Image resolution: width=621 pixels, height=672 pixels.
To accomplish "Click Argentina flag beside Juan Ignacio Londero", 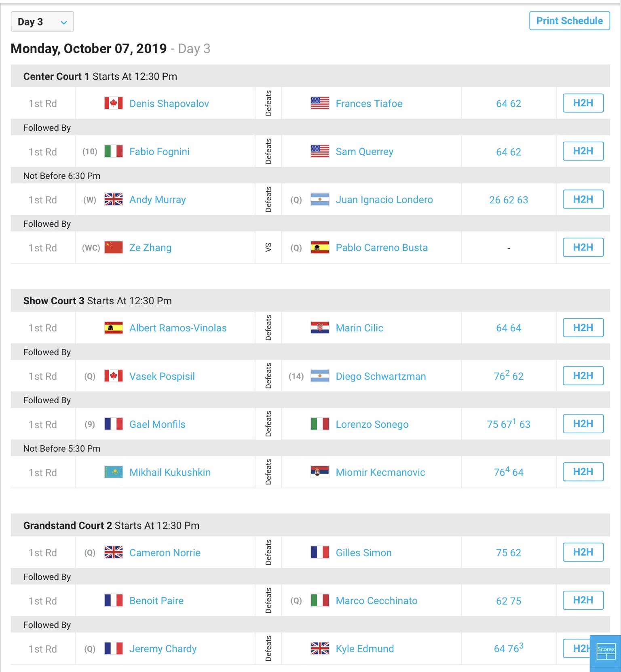I will click(x=320, y=199).
